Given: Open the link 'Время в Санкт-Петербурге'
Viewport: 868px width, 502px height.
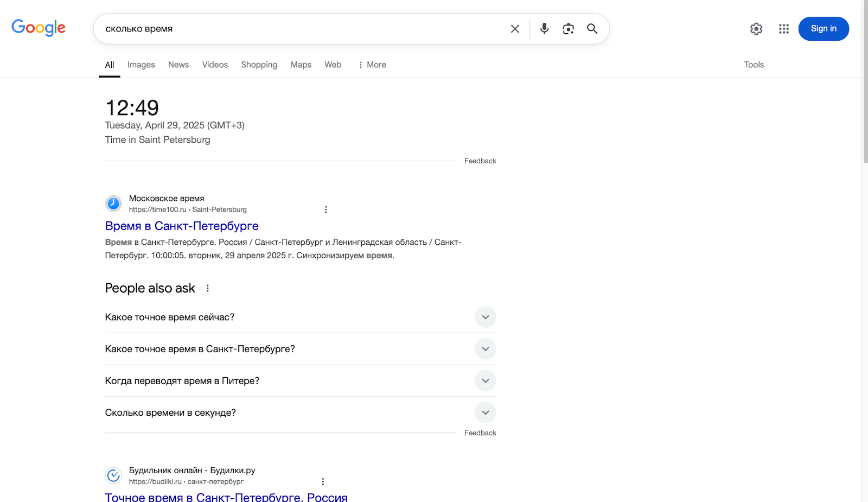Looking at the screenshot, I should pyautogui.click(x=182, y=226).
